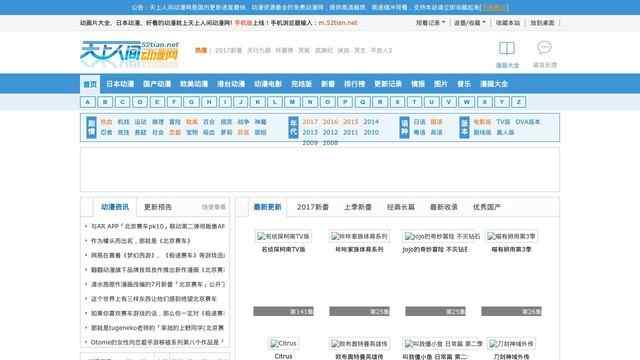Click the 收藏本站 link
Viewport: 640px width, 360px height.
click(508, 23)
